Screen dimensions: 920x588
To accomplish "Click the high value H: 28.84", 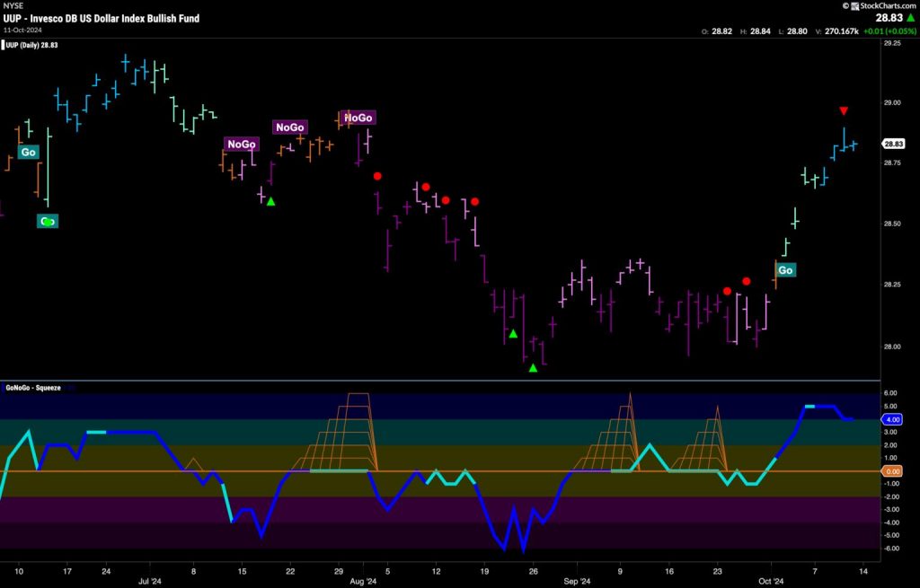I will click(756, 31).
